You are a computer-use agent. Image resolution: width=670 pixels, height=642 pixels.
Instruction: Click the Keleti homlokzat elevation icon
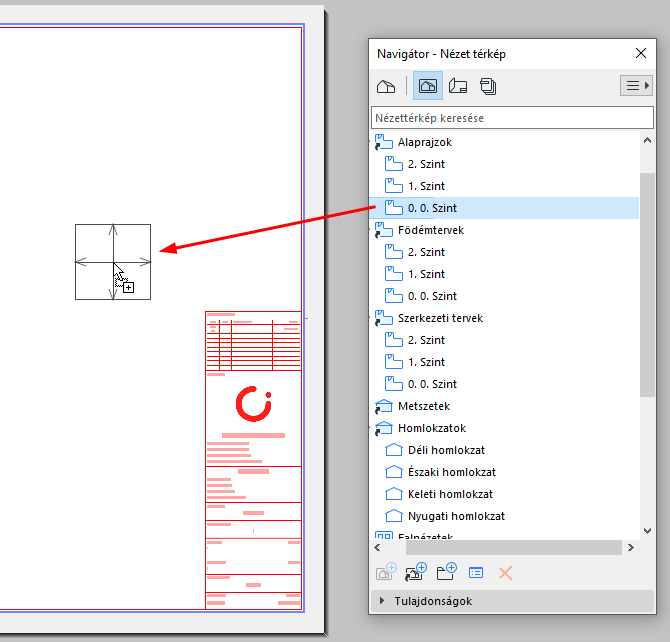394,494
